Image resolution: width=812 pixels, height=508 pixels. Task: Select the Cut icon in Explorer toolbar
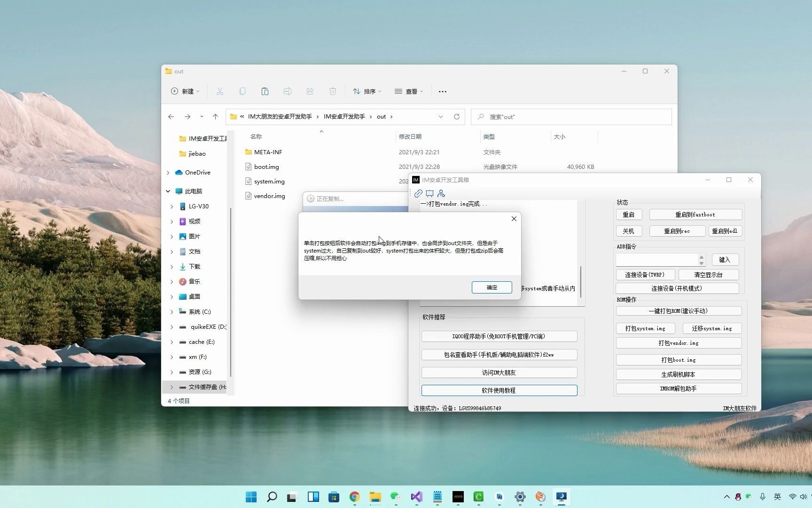coord(219,91)
